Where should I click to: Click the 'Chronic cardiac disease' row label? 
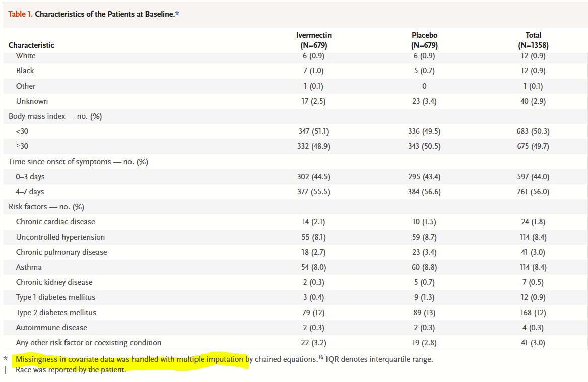click(55, 222)
